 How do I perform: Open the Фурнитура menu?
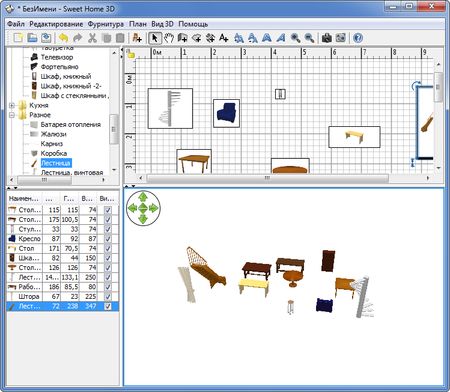[106, 24]
